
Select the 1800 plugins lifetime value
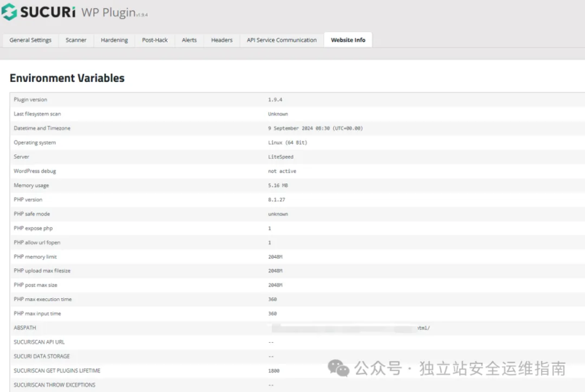tap(274, 371)
